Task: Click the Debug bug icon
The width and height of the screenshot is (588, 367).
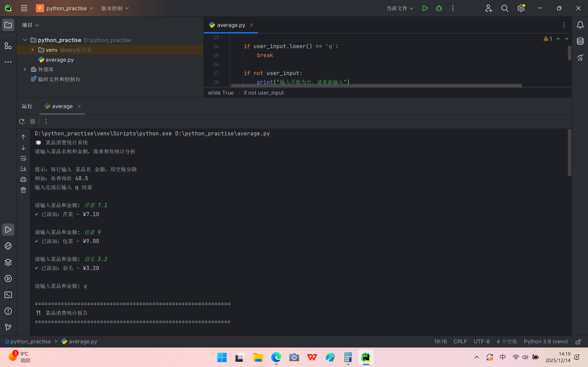Action: (439, 8)
